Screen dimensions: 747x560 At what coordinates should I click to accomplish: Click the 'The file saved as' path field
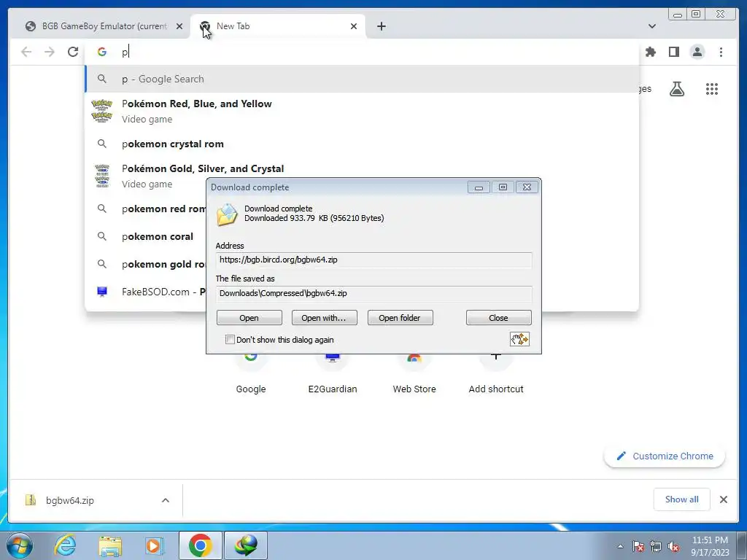[x=373, y=293]
